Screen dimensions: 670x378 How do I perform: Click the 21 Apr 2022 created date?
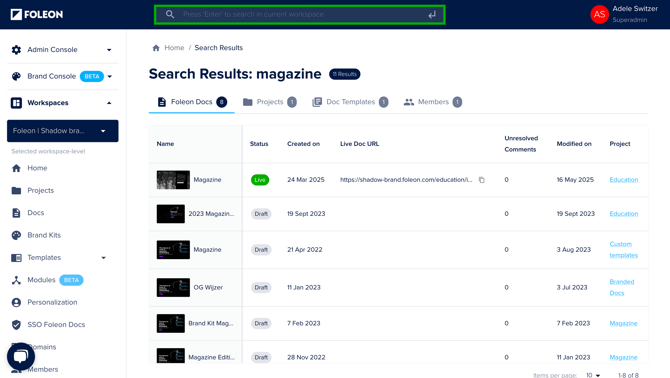pos(305,250)
